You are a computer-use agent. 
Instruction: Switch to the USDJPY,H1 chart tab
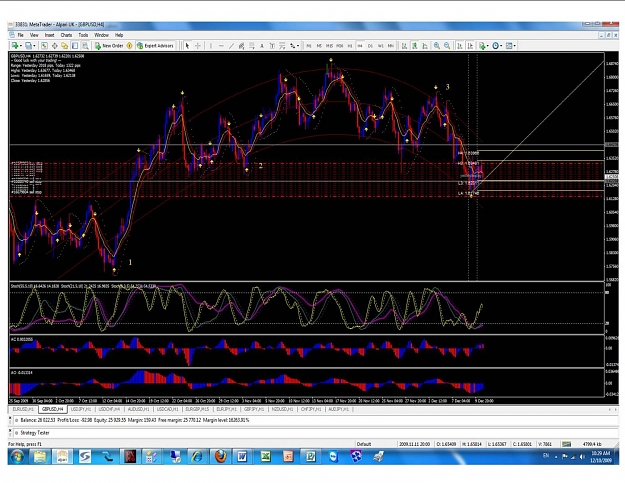pyautogui.click(x=81, y=409)
